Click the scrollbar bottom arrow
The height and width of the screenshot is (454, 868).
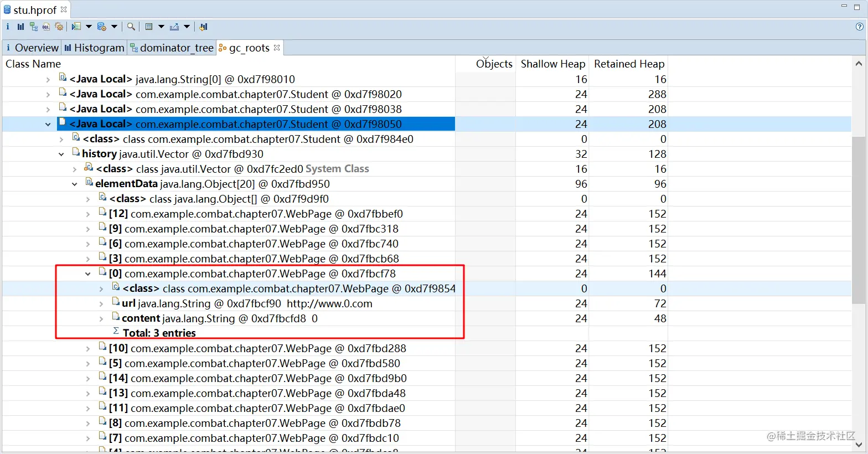click(859, 445)
